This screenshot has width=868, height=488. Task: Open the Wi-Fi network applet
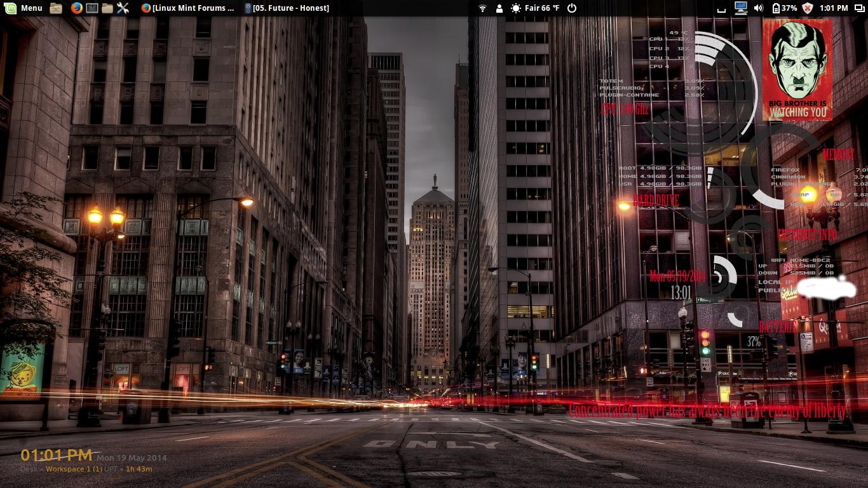click(482, 8)
